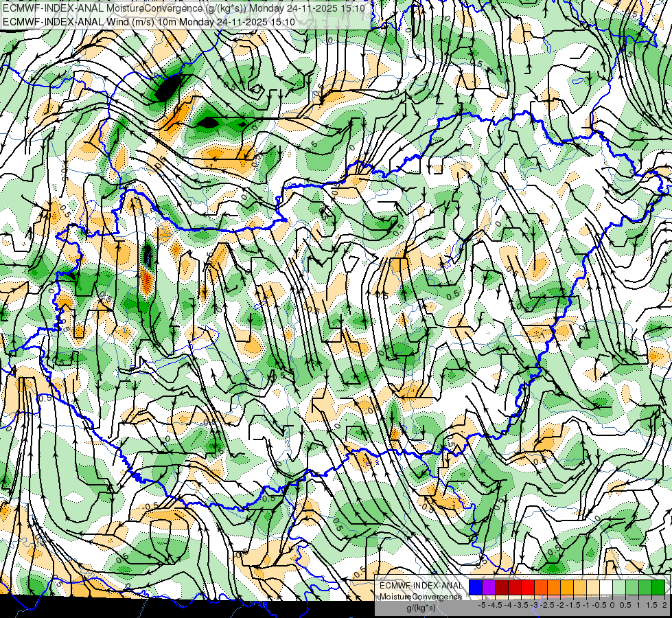This screenshot has width=672, height=618.
Task: Click the '-4.5' legend tick value
Action: pyautogui.click(x=495, y=605)
